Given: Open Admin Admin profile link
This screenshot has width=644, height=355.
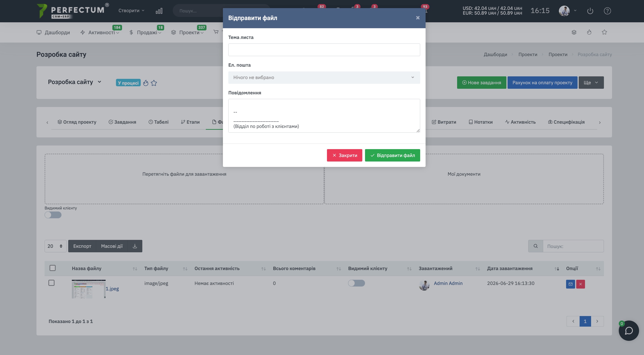Looking at the screenshot, I should point(448,283).
